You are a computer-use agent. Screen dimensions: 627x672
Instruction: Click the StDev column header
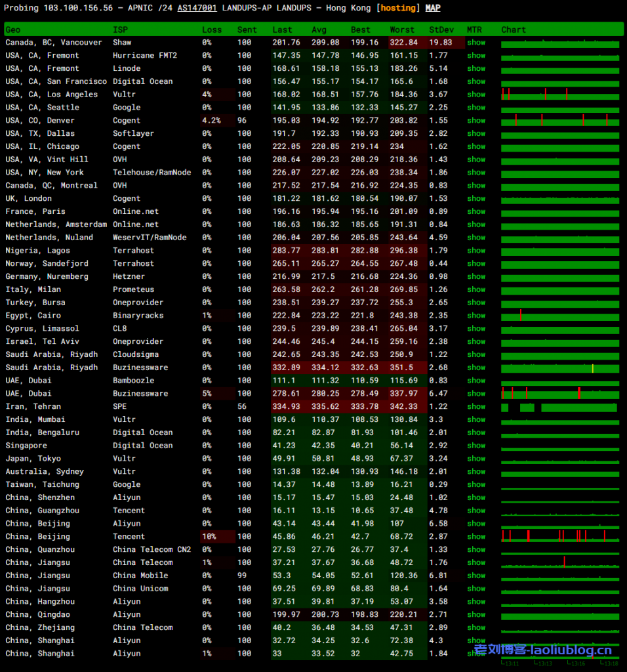pyautogui.click(x=440, y=30)
